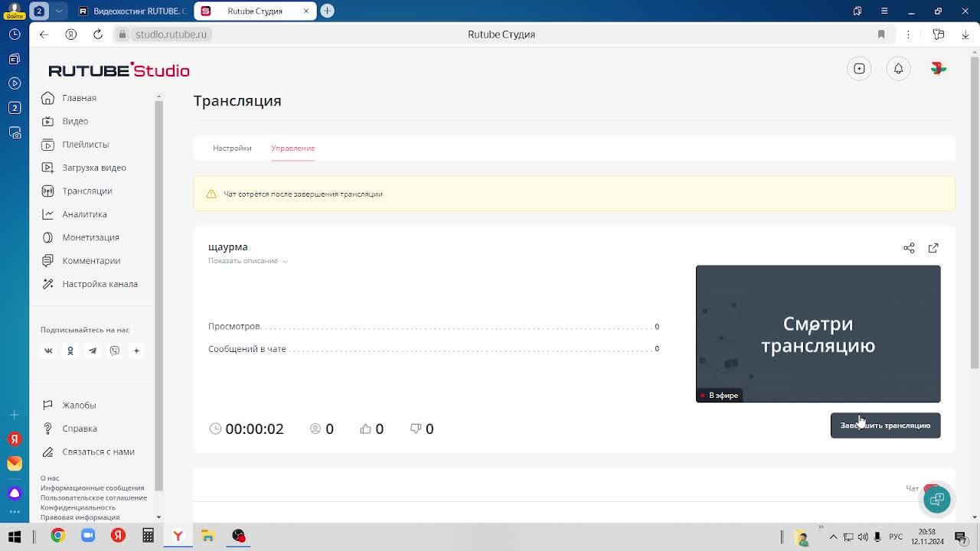Open the Telegram social icon

[x=93, y=350]
